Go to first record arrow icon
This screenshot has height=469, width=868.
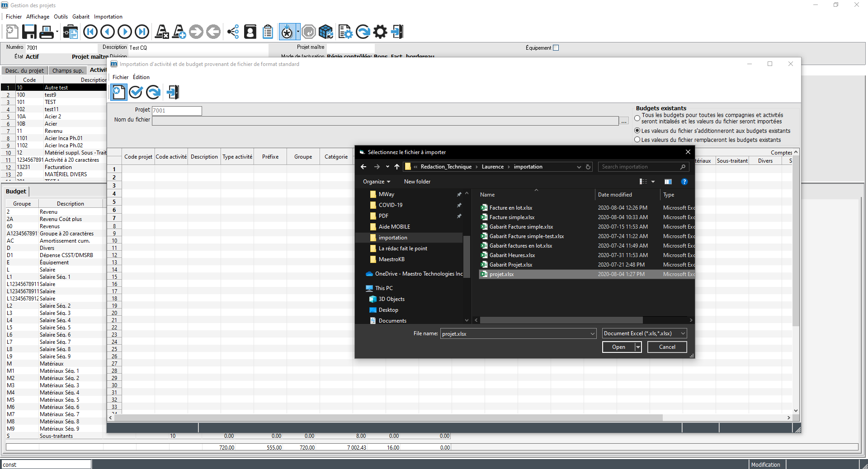click(x=90, y=32)
